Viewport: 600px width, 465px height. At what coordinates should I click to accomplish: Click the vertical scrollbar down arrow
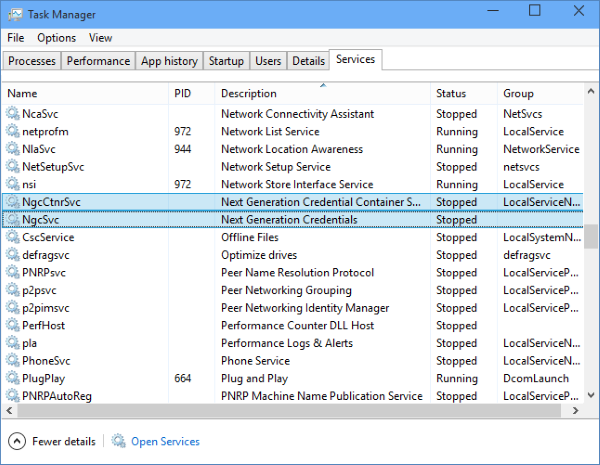591,396
